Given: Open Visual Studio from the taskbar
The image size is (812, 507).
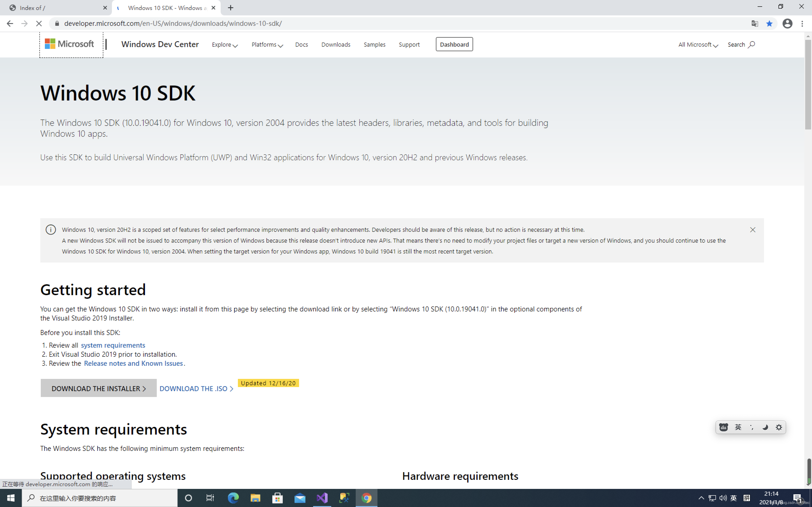Looking at the screenshot, I should pos(322,498).
